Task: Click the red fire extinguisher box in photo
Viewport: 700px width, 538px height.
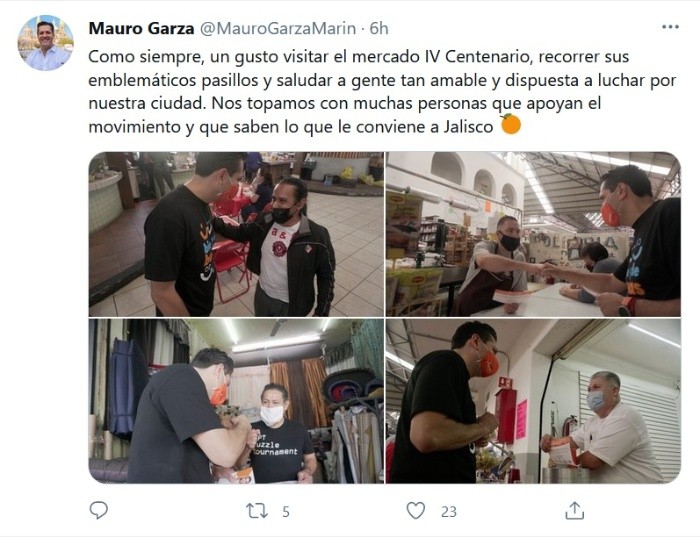Action: click(x=505, y=414)
